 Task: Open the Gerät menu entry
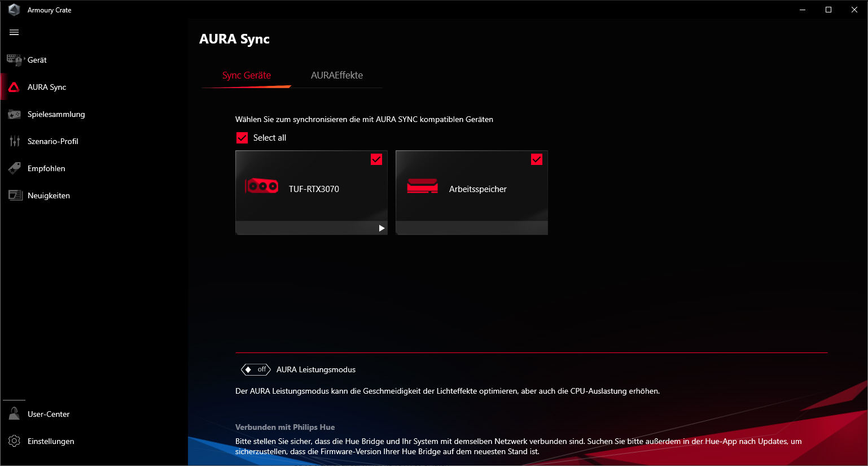(x=94, y=60)
